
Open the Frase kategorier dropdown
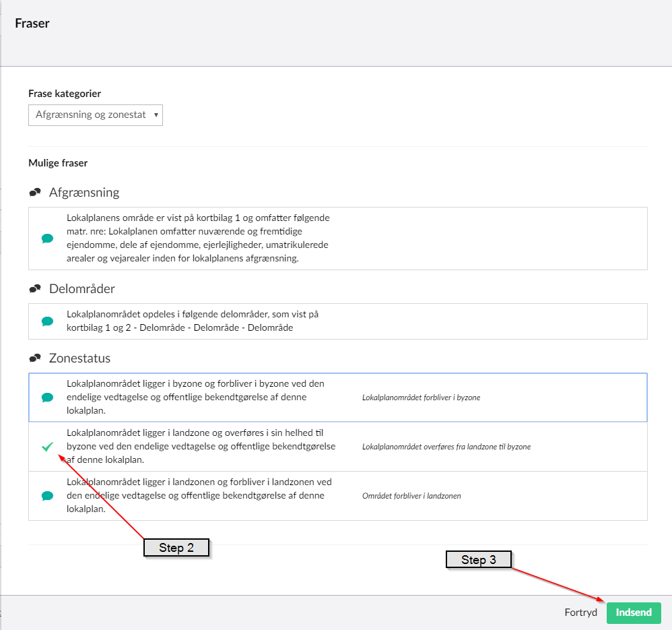(96, 115)
